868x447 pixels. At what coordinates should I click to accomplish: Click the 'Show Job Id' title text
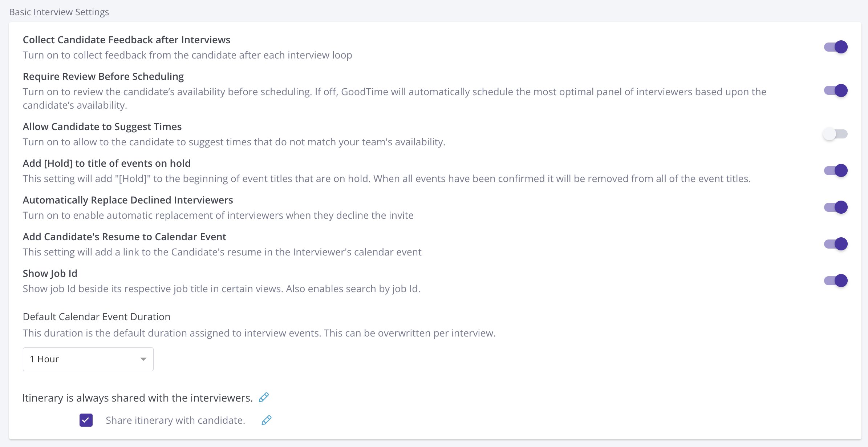coord(50,273)
